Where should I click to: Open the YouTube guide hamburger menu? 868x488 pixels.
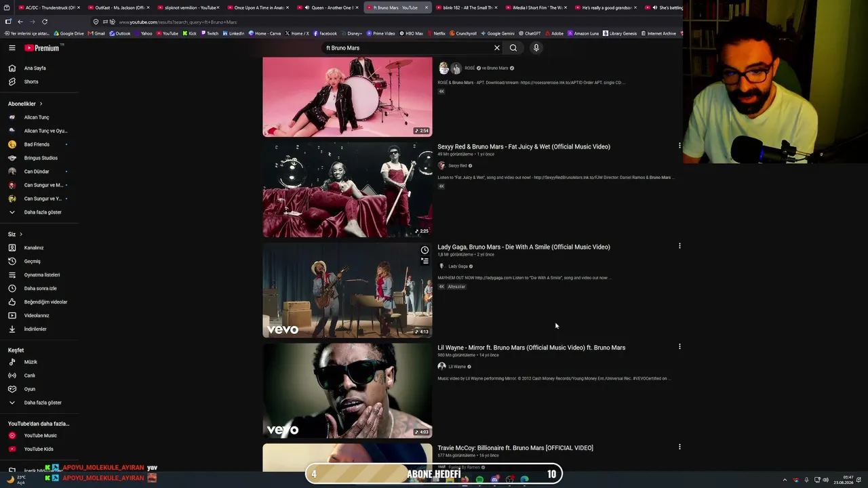coord(12,47)
